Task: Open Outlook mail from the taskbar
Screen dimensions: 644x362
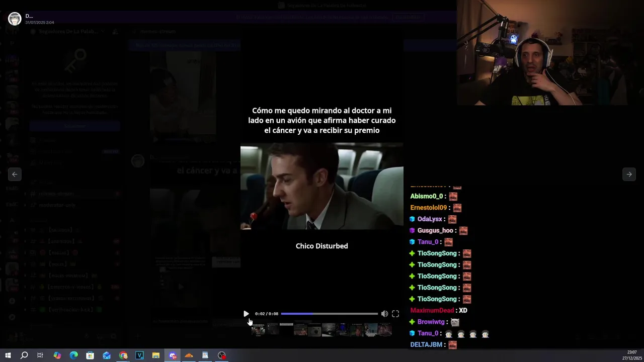Action: pos(107,355)
